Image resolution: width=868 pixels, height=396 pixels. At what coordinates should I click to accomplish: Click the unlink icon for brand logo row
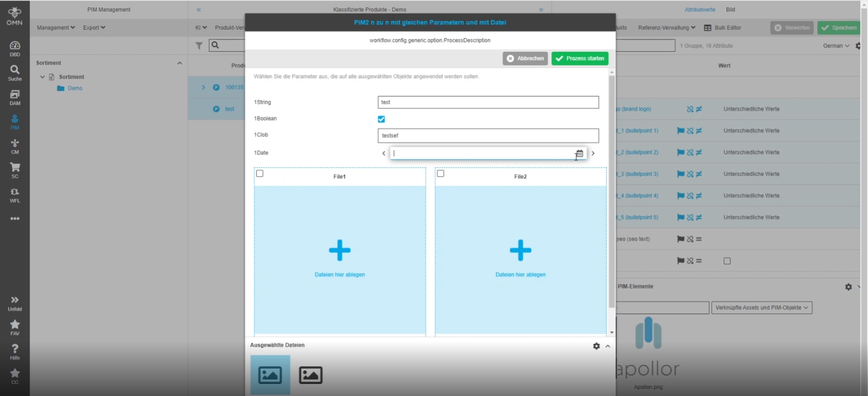[690, 109]
